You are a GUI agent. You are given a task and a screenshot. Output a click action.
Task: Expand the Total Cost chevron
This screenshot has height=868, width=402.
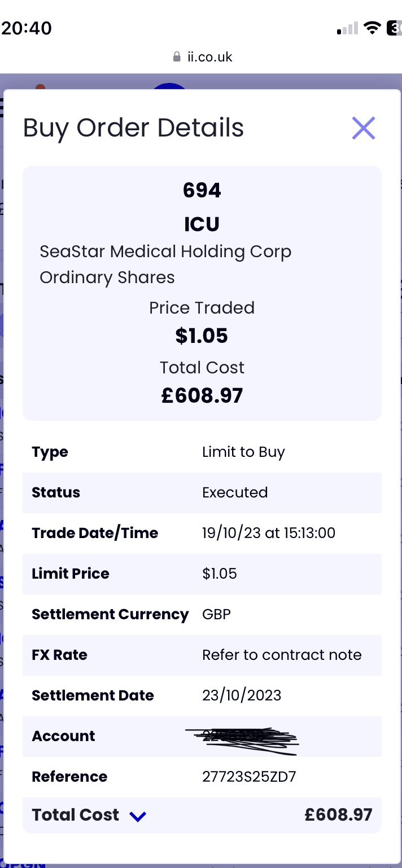[x=138, y=816]
